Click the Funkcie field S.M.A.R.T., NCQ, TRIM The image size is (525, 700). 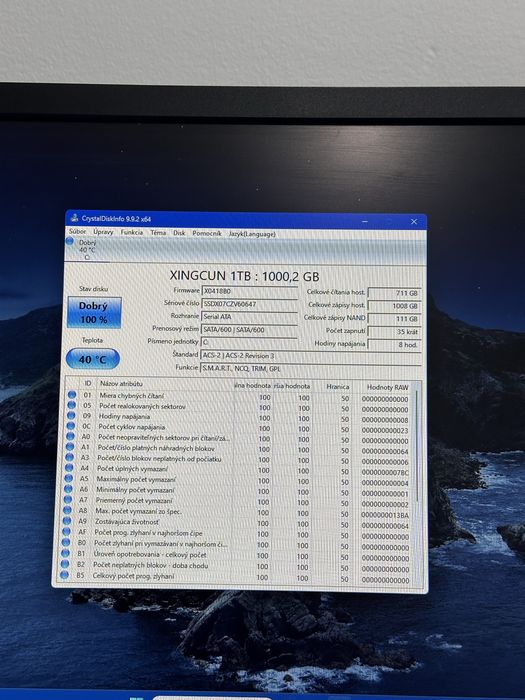[x=311, y=369]
